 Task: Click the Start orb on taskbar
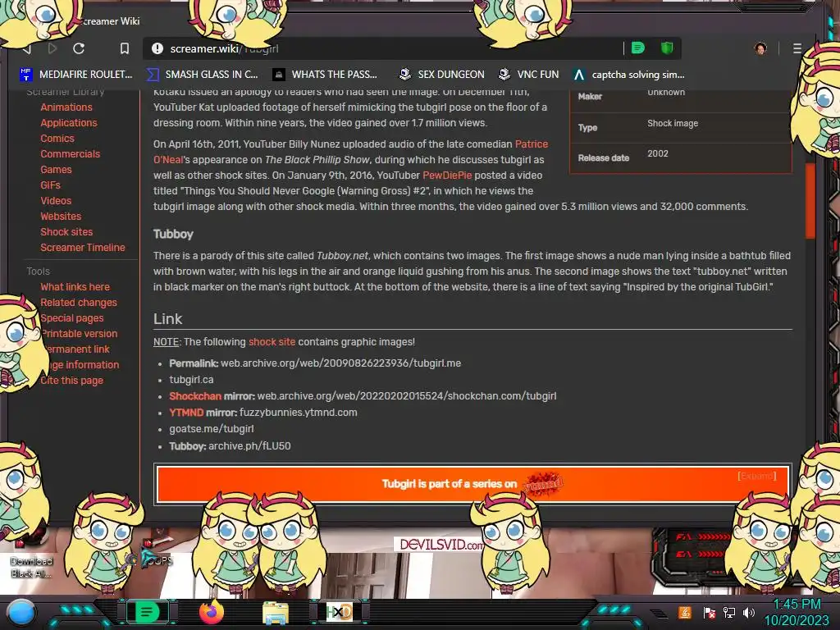tap(21, 612)
